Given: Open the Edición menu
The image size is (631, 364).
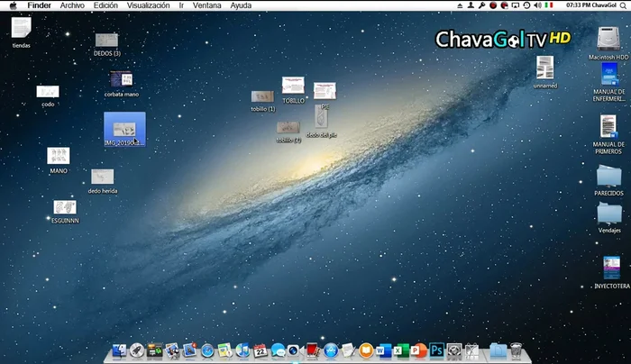Looking at the screenshot, I should [105, 5].
